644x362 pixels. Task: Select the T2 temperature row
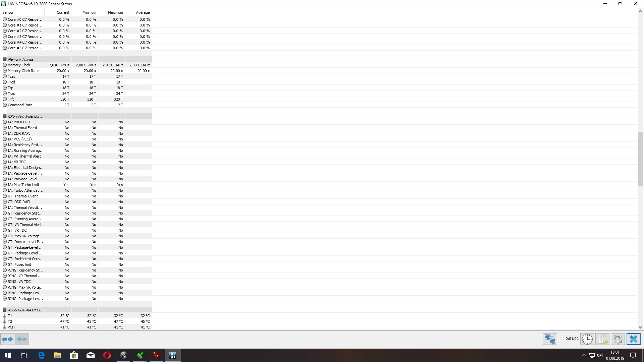(x=76, y=321)
